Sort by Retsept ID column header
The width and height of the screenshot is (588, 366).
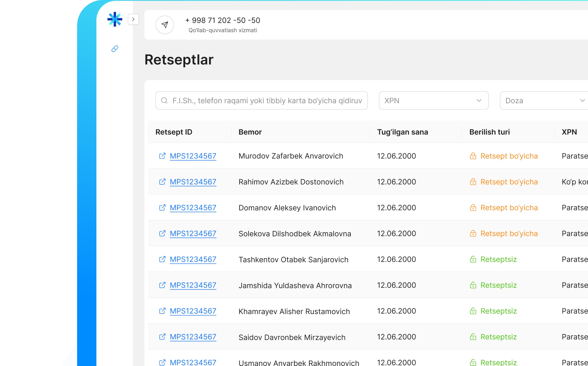tap(174, 132)
